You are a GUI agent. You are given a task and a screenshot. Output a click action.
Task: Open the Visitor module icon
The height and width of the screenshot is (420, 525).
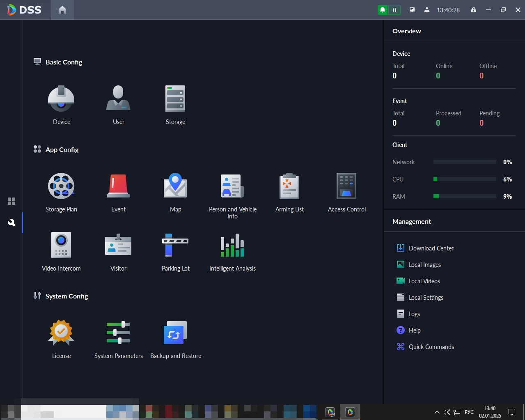pos(118,245)
